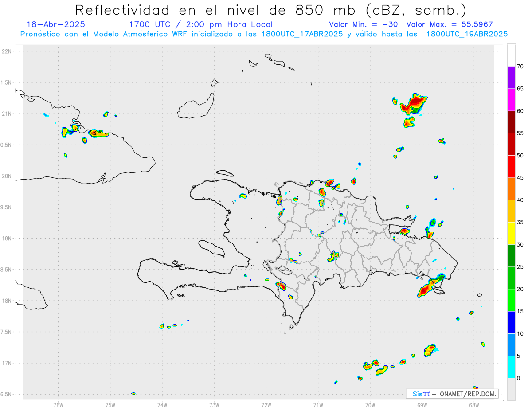Click the time label '1700 UTC / 2:00 pm Hora Local'
The height and width of the screenshot is (411, 532).
pyautogui.click(x=201, y=24)
